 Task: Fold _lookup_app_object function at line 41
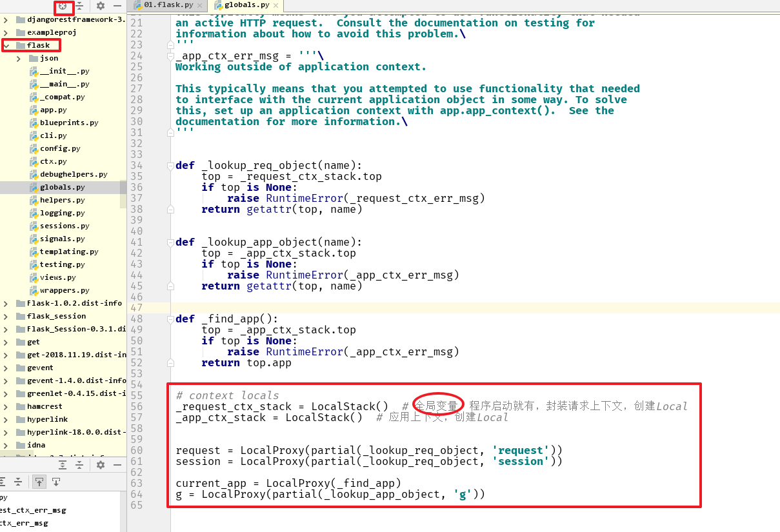(x=170, y=242)
